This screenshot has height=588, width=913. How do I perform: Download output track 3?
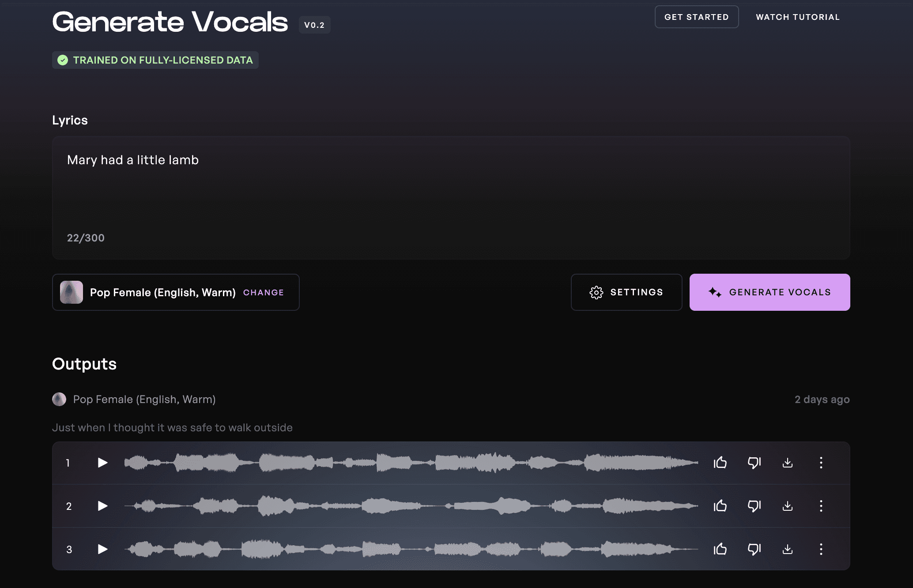[788, 549]
